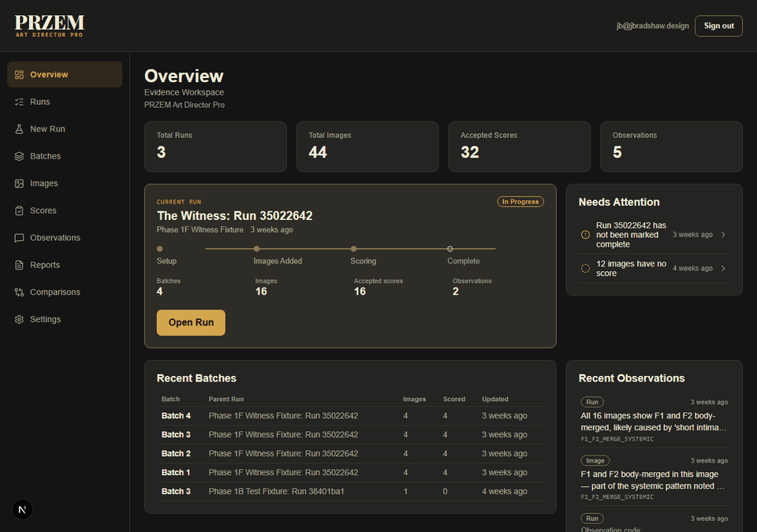Click the Accepted Scores stat card
This screenshot has width=757, height=532.
520,147
